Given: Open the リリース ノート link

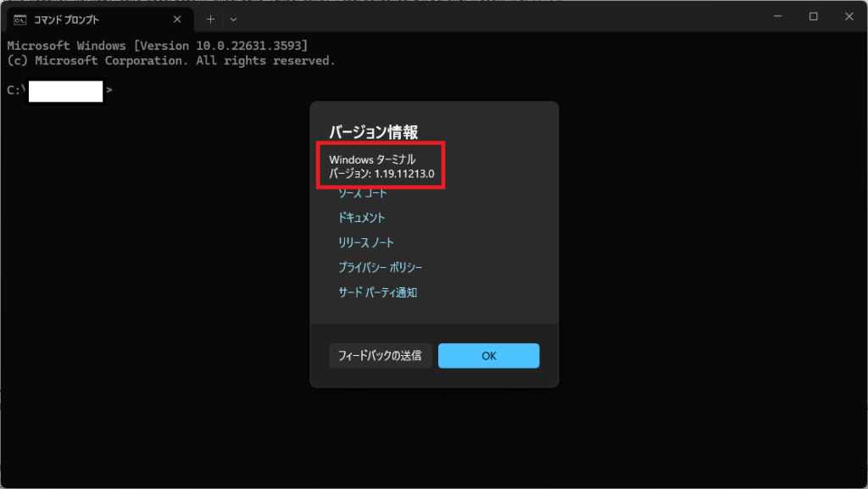Looking at the screenshot, I should (x=366, y=242).
